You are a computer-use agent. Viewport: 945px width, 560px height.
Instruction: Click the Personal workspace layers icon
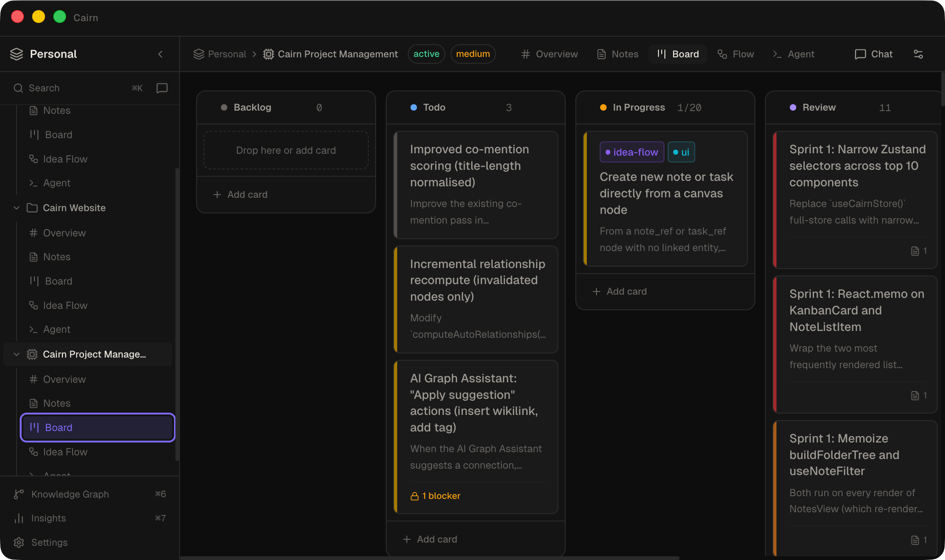pos(17,54)
